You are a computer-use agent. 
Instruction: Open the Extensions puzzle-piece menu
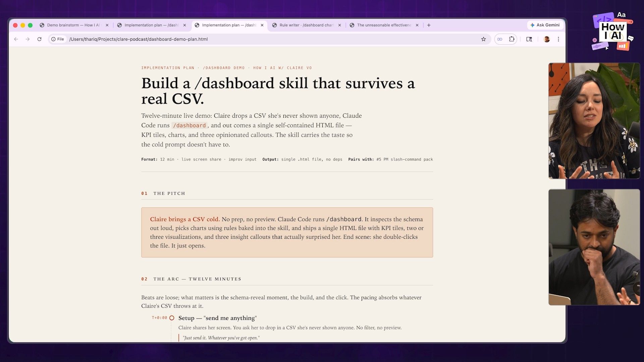point(512,39)
